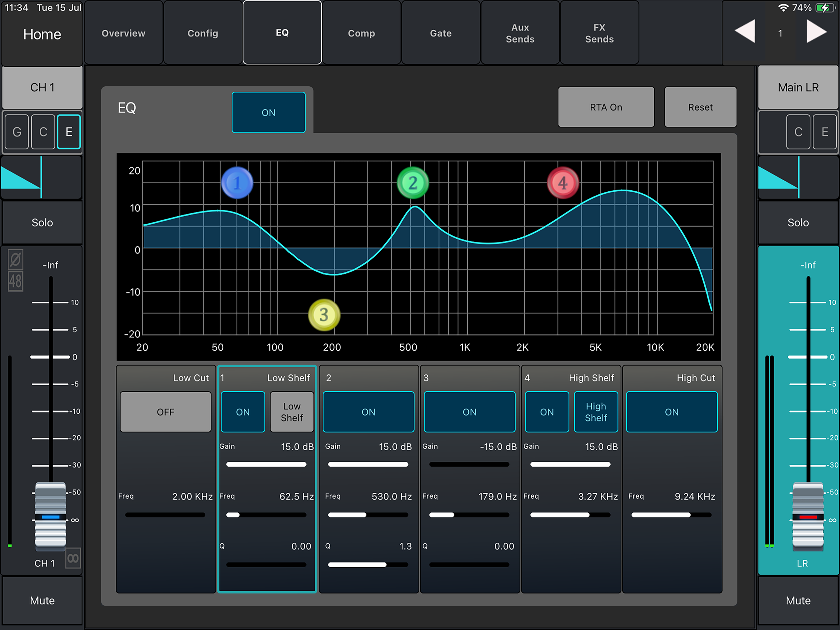
Task: Turn on the Low Cut filter
Action: point(165,412)
